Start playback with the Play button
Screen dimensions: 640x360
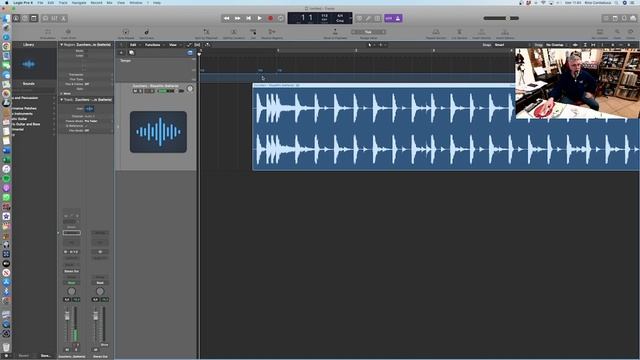pos(260,18)
